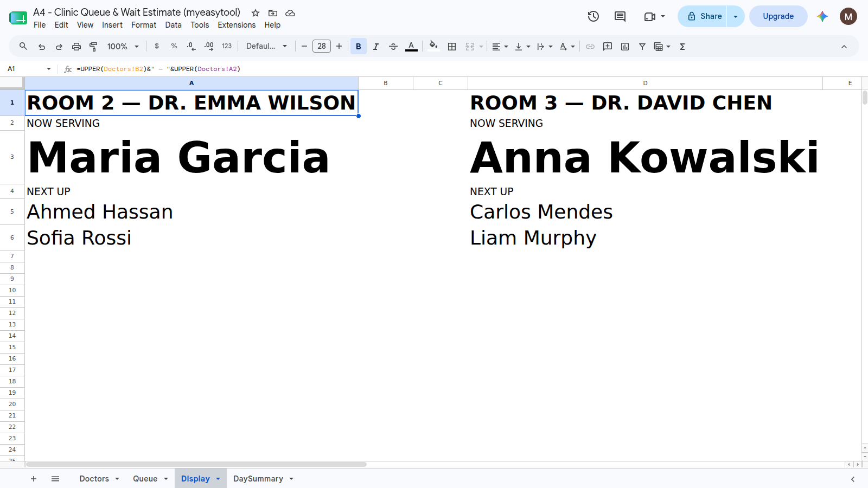Screen dimensions: 868x488
Task: Switch to the Doctors sheet tab
Action: click(94, 479)
